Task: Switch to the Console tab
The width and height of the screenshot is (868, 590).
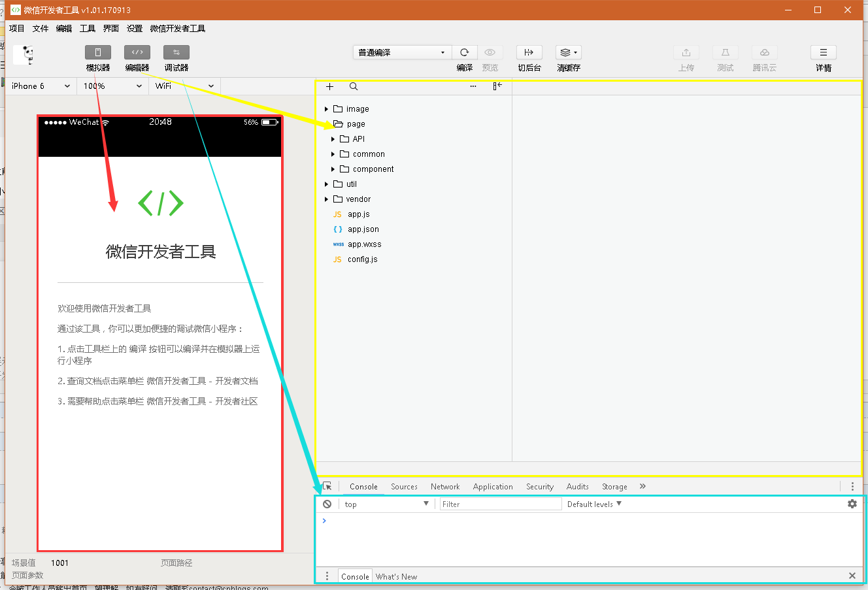Action: pyautogui.click(x=363, y=487)
